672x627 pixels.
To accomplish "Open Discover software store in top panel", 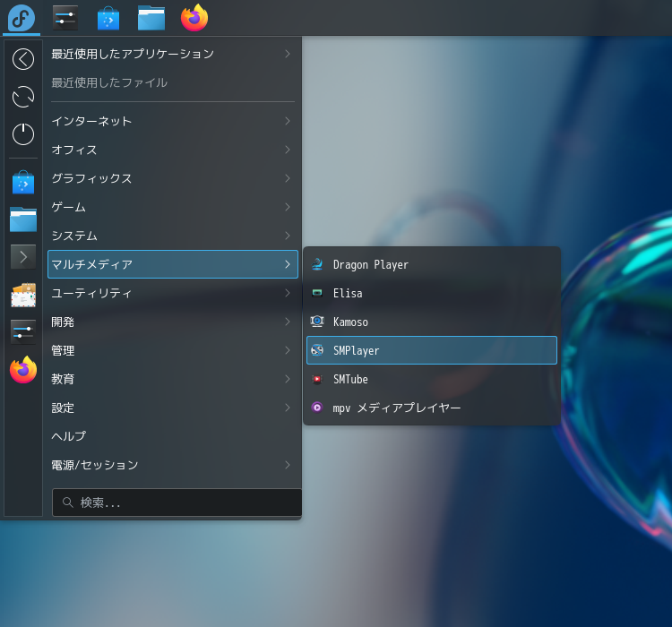I will point(108,19).
